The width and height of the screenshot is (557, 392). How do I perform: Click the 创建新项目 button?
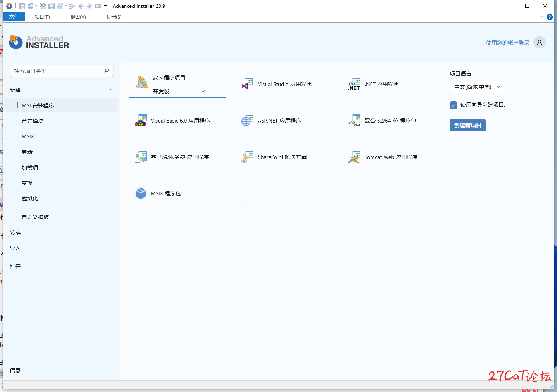click(468, 125)
